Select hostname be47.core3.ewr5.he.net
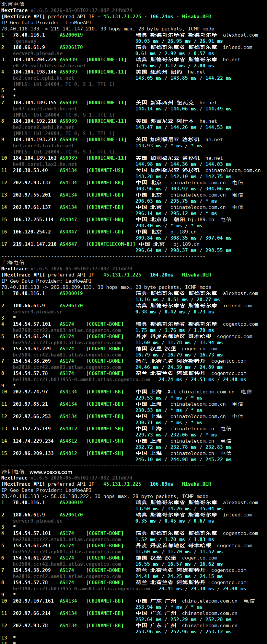This screenshot has width=267, height=644. pyautogui.click(x=45, y=109)
